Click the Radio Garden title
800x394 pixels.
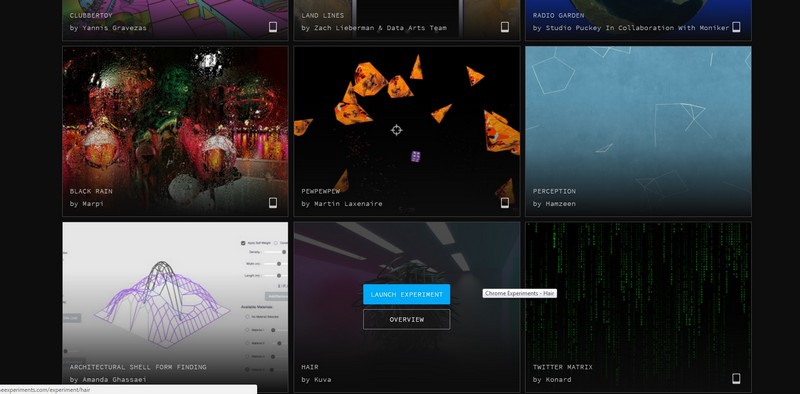pos(558,15)
